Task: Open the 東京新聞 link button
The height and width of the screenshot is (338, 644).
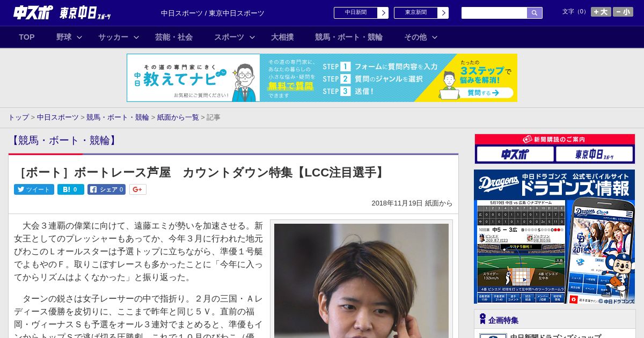Action: (421, 13)
